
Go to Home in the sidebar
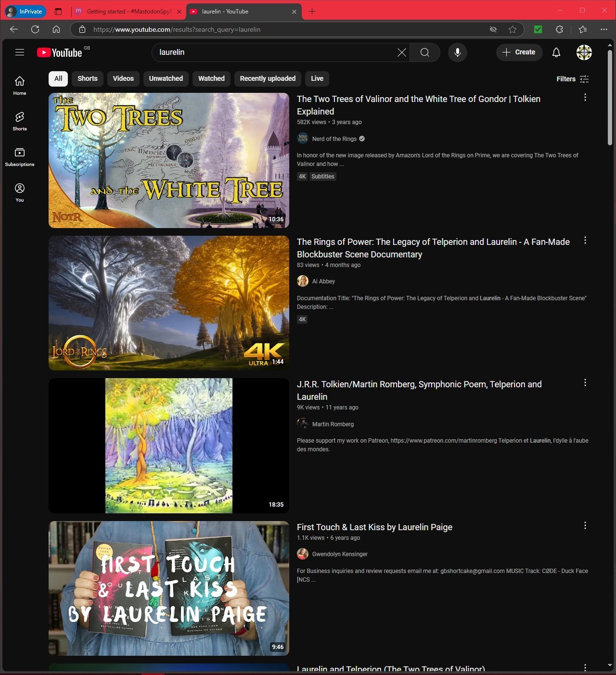coord(20,86)
